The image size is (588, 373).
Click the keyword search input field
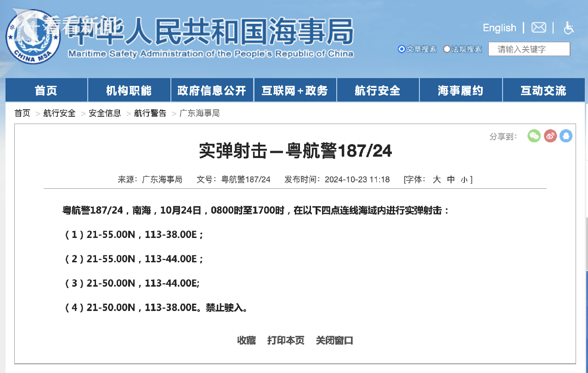pos(529,49)
